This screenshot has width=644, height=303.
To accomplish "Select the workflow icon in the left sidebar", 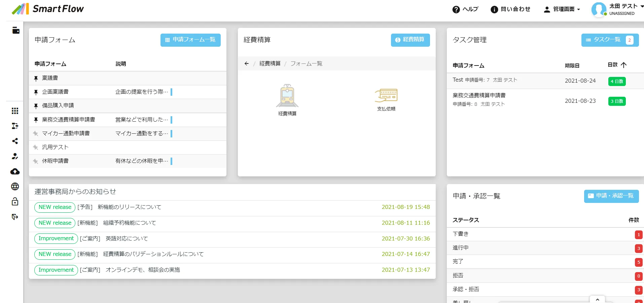I will coord(15,126).
